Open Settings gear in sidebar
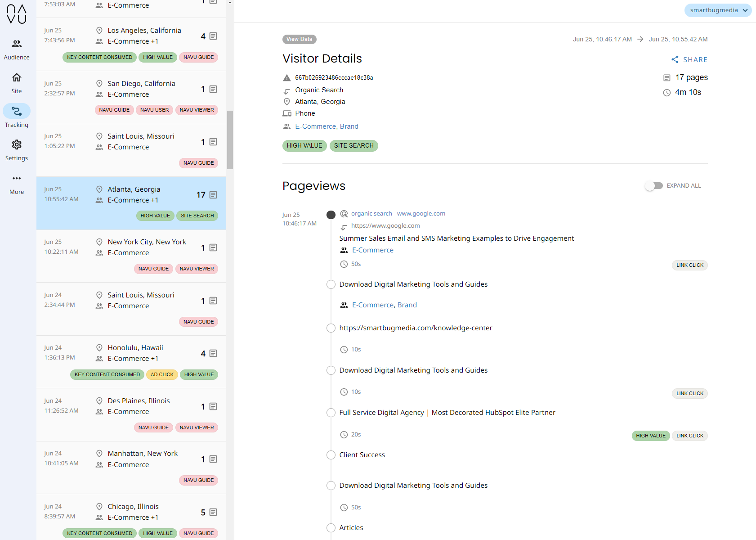The height and width of the screenshot is (540, 756). click(x=17, y=145)
